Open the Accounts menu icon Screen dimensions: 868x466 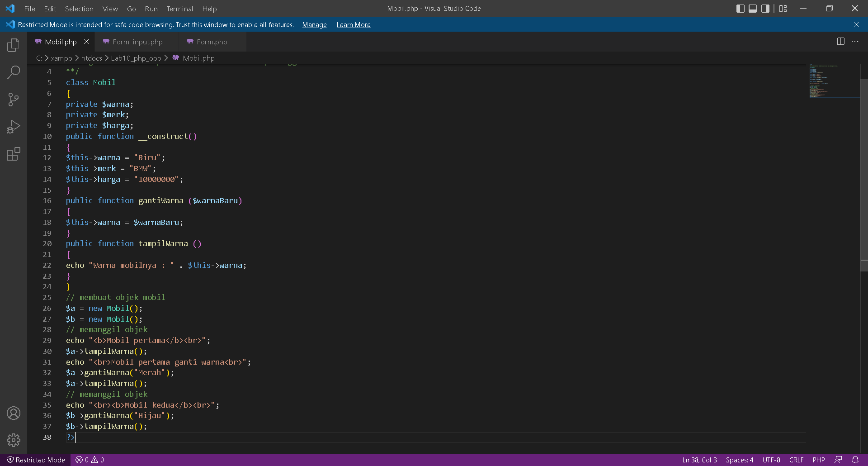13,413
